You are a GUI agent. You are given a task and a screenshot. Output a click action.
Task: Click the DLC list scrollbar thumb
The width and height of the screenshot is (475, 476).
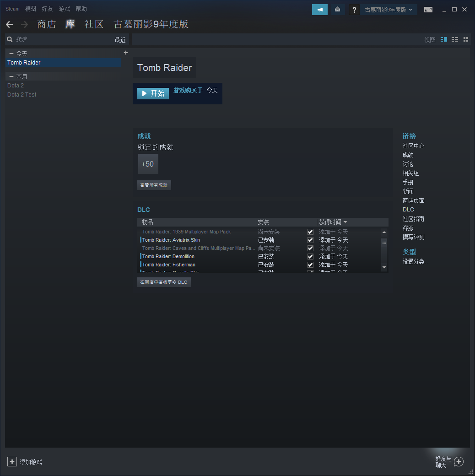tap(384, 242)
